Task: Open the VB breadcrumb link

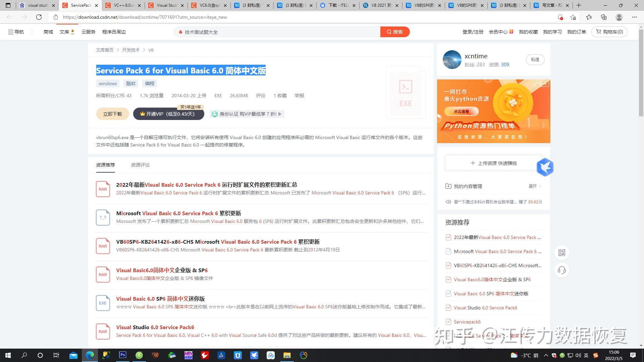Action: [x=151, y=50]
